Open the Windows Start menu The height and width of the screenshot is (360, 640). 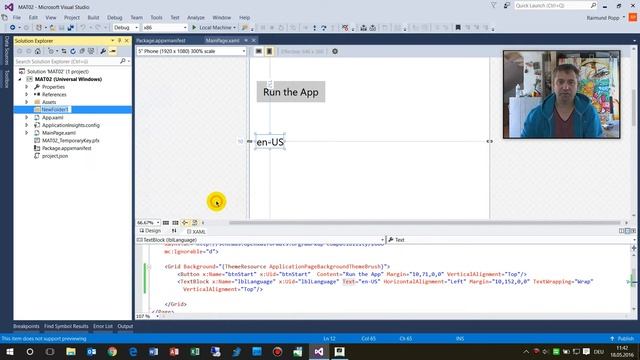click(x=9, y=351)
